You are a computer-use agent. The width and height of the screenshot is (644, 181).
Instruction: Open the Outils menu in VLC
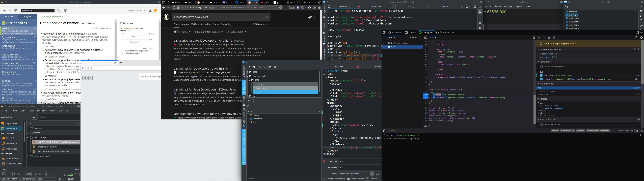click(53, 111)
